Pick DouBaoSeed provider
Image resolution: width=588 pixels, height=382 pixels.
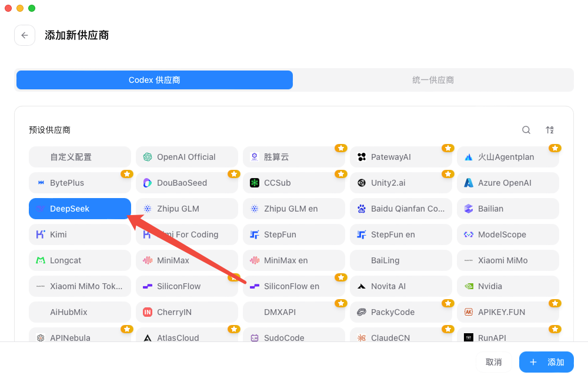pos(187,183)
